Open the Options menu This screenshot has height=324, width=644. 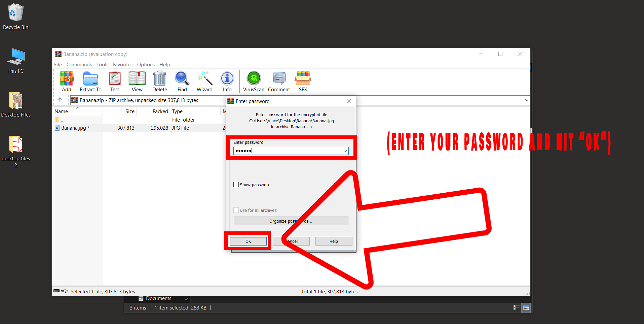click(146, 64)
